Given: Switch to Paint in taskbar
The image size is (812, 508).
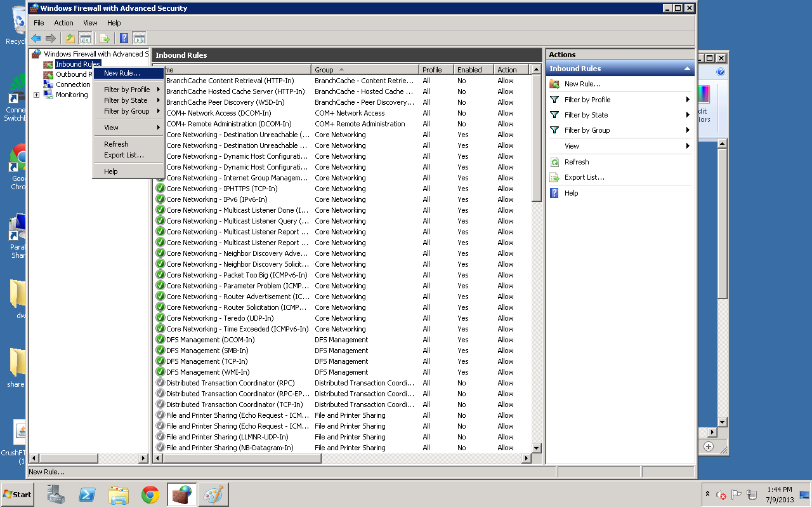Looking at the screenshot, I should tap(213, 494).
